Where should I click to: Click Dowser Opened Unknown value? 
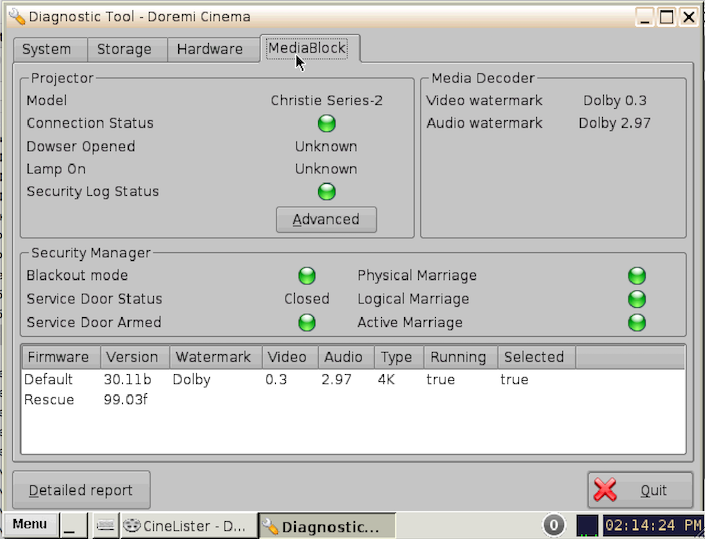(x=326, y=147)
